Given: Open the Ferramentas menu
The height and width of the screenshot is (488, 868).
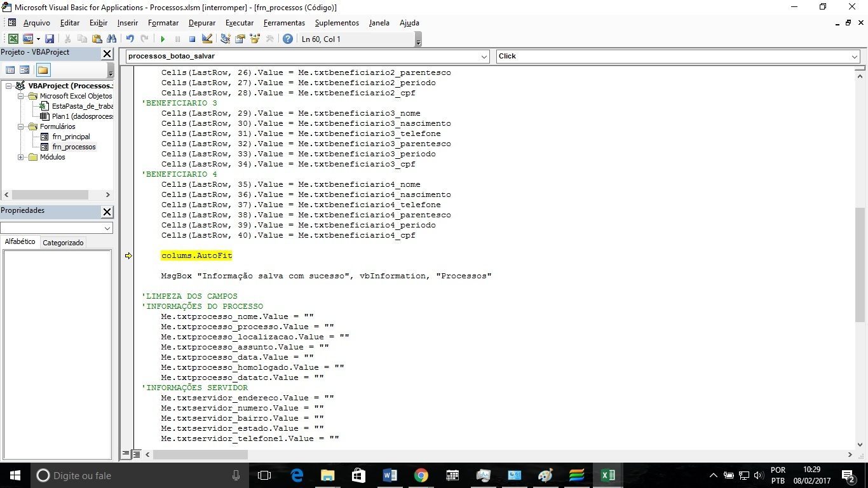Looking at the screenshot, I should coord(284,23).
